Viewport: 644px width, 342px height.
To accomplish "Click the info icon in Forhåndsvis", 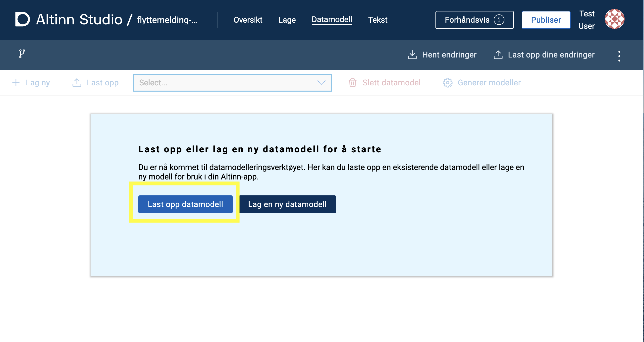I will (x=499, y=20).
